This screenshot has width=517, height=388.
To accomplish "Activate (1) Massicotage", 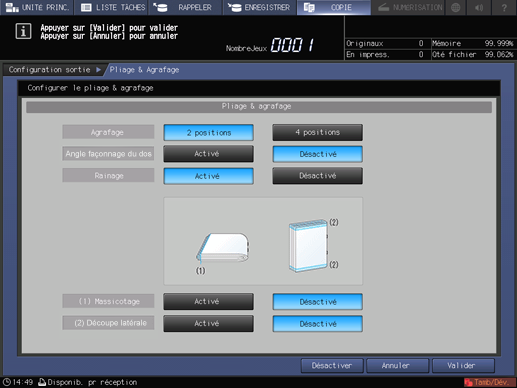I will pyautogui.click(x=209, y=302).
